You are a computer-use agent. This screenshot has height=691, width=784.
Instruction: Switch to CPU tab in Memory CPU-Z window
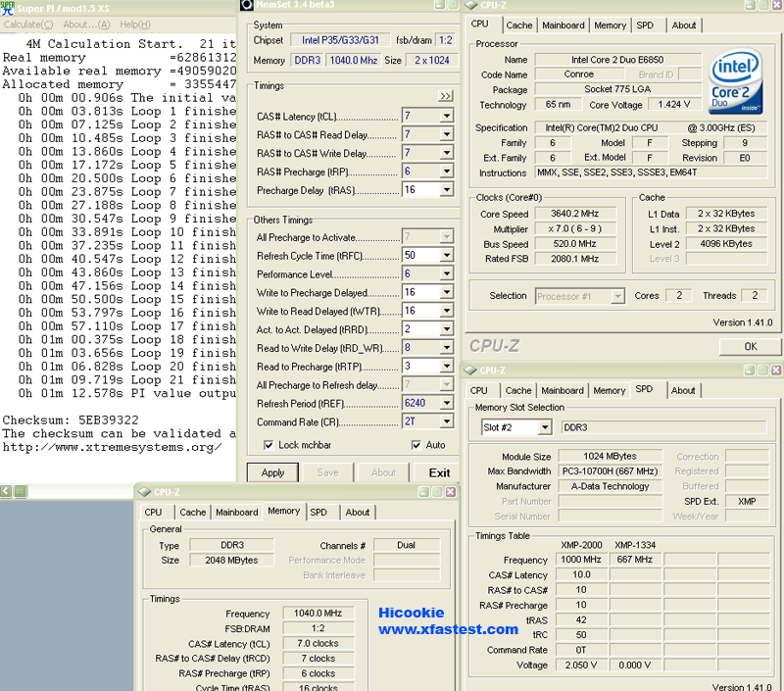click(153, 513)
